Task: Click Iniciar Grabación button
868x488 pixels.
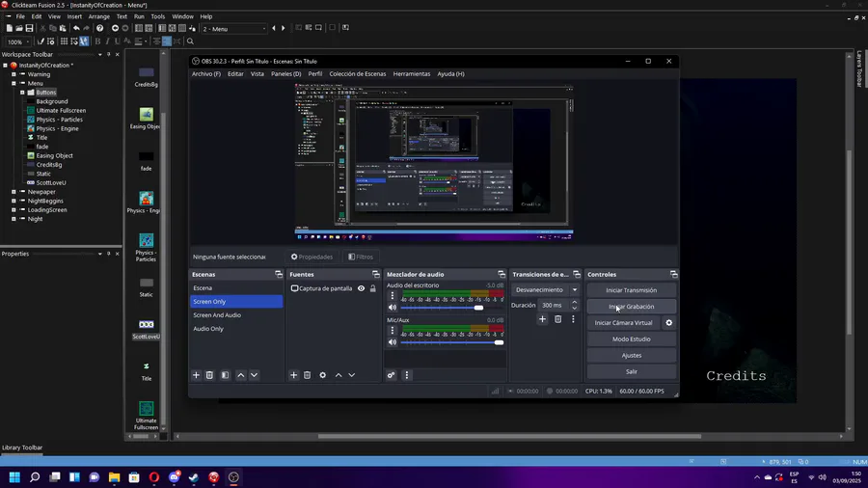Action: pyautogui.click(x=631, y=307)
